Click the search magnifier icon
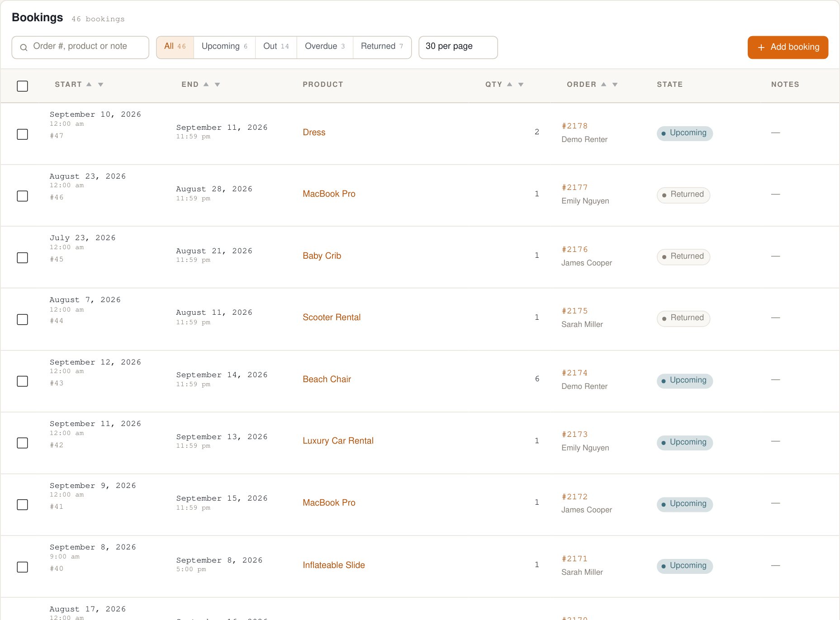840x620 pixels. (24, 47)
